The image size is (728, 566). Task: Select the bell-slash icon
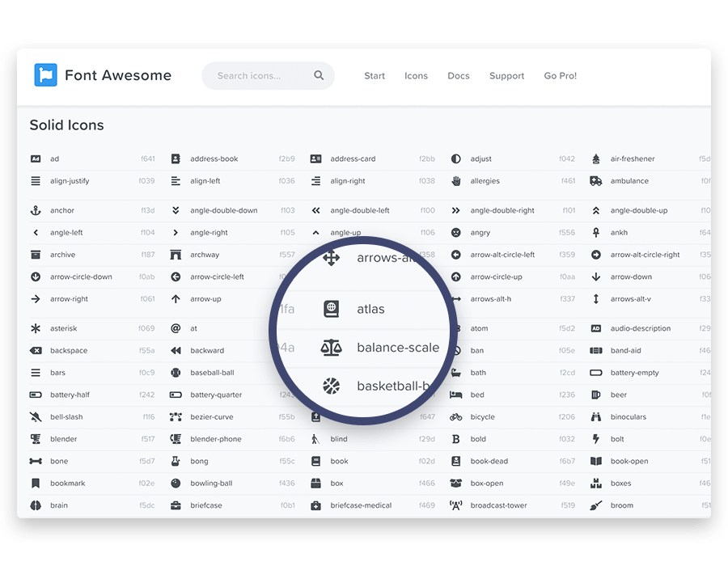36,416
